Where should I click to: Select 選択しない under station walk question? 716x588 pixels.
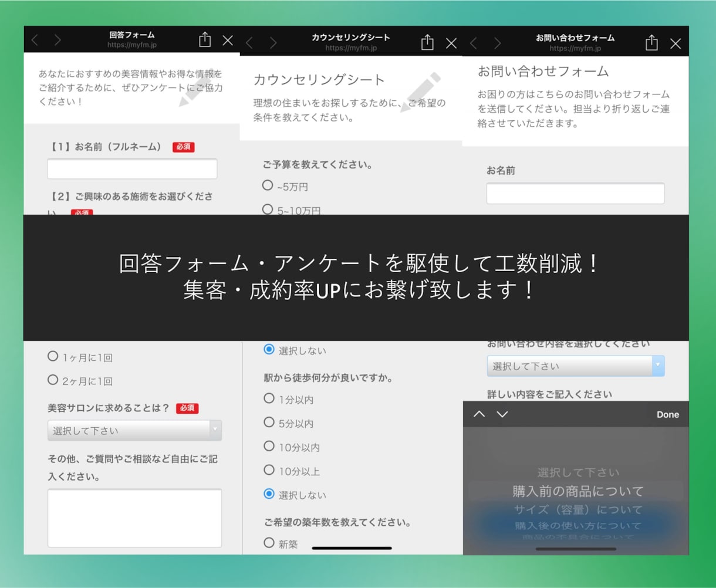tap(269, 494)
